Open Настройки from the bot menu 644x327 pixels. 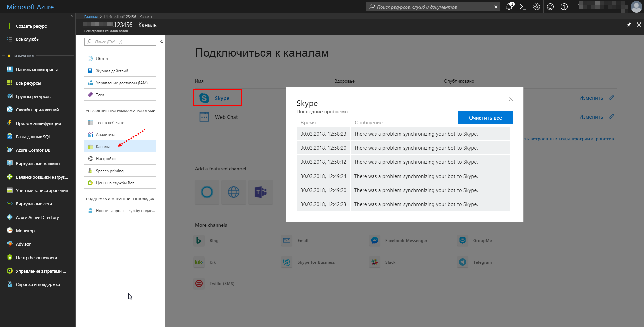(x=106, y=158)
